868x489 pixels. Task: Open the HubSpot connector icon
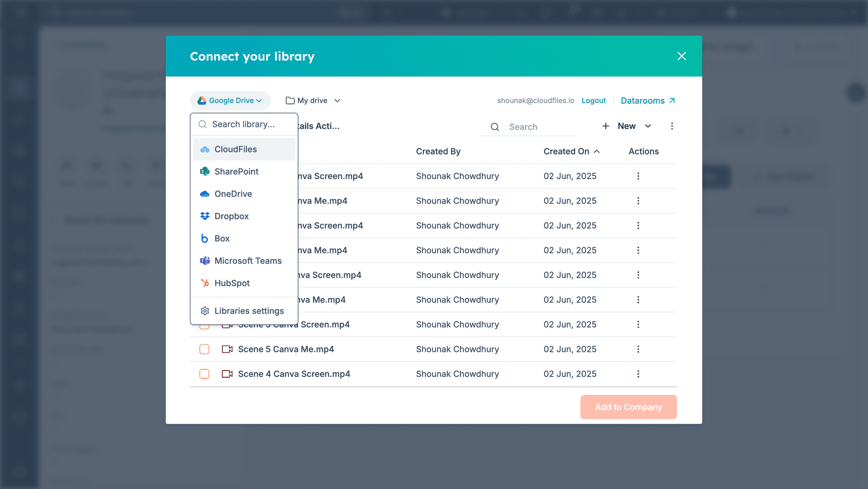click(x=204, y=283)
